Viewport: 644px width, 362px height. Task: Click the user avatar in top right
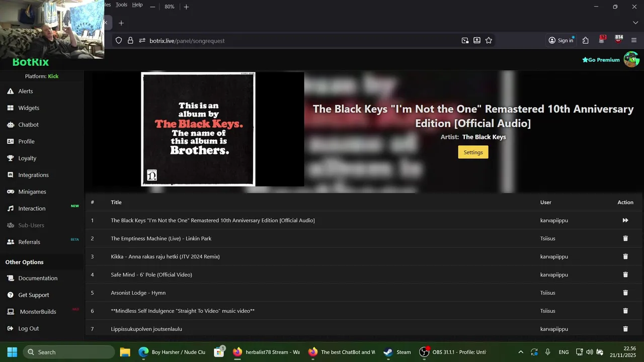pyautogui.click(x=631, y=59)
